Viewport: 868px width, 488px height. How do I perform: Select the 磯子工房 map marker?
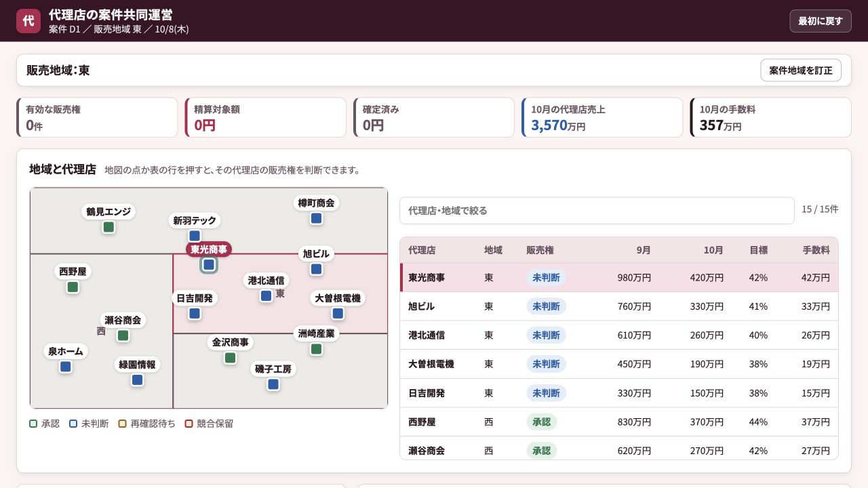[x=273, y=384]
